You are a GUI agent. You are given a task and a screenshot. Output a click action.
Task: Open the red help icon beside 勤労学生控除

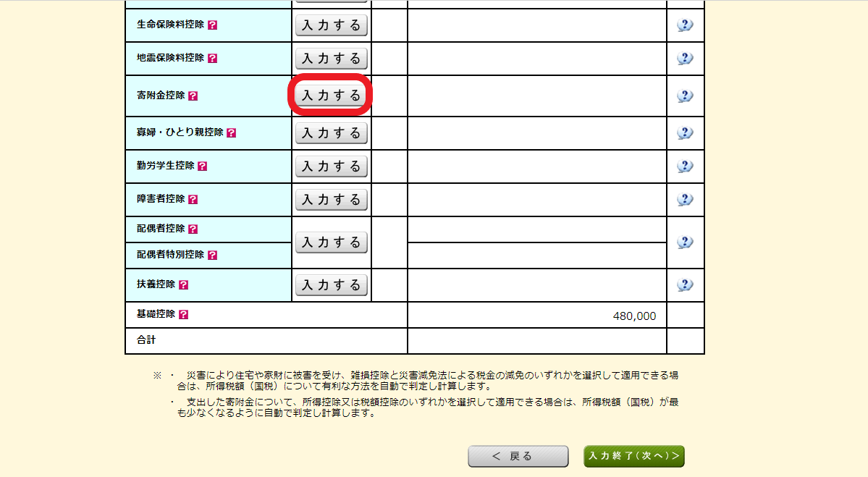pyautogui.click(x=203, y=166)
